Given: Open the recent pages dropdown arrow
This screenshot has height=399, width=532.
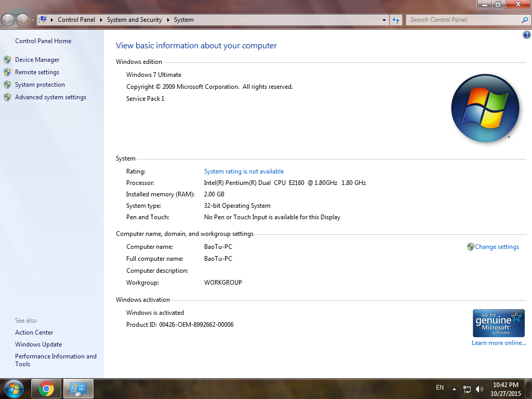Looking at the screenshot, I should coord(33,20).
